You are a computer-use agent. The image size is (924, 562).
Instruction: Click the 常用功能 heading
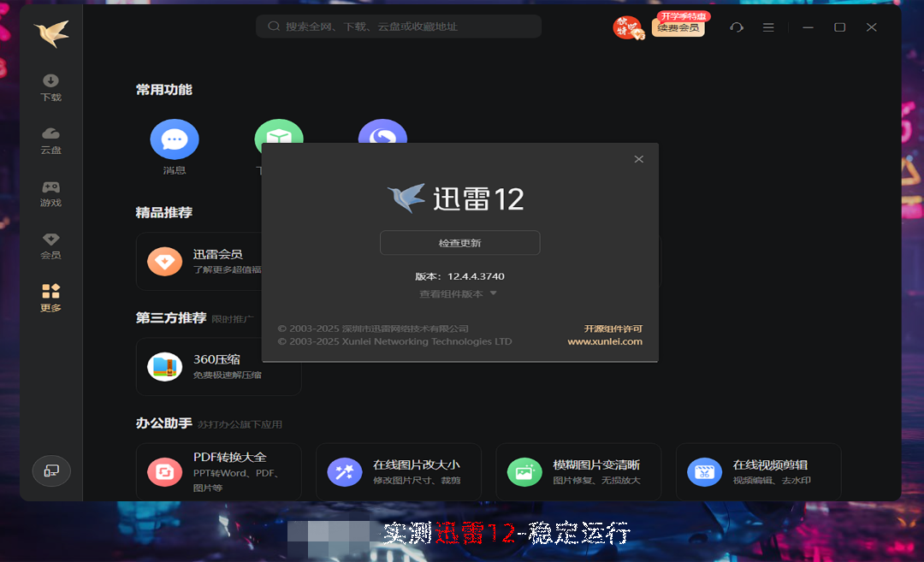[164, 90]
